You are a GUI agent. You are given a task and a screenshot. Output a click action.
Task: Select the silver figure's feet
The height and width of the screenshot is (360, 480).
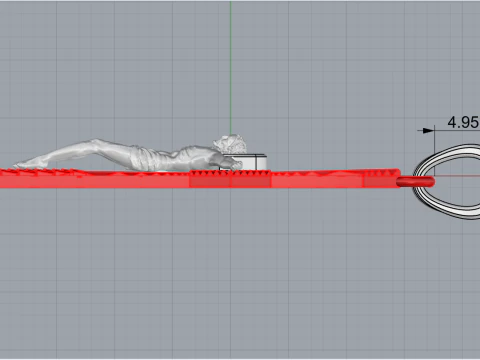pos(24,164)
